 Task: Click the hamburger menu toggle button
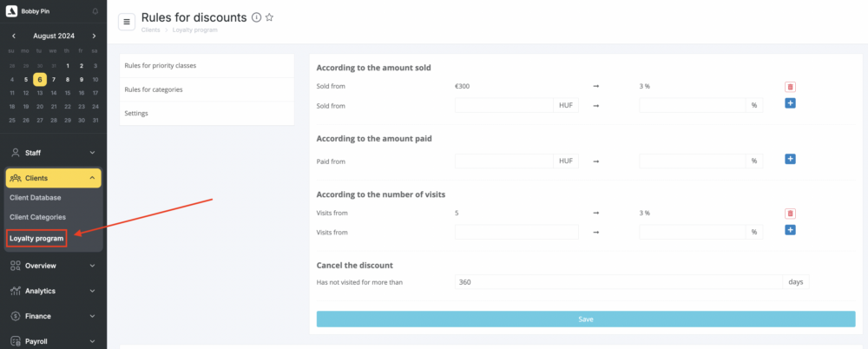point(127,22)
